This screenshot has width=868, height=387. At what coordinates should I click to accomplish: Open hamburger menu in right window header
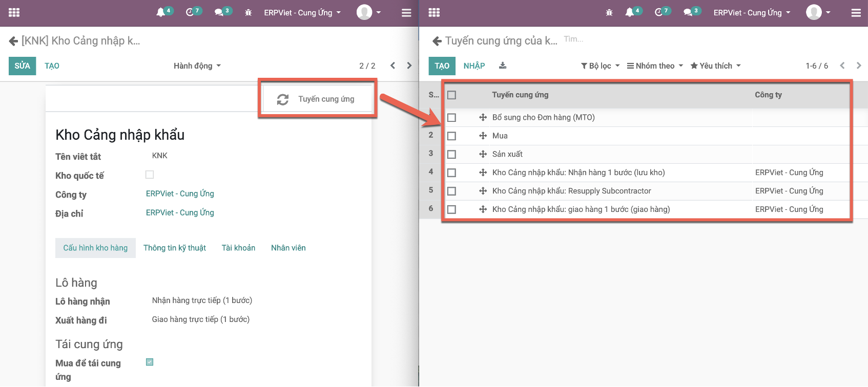856,13
